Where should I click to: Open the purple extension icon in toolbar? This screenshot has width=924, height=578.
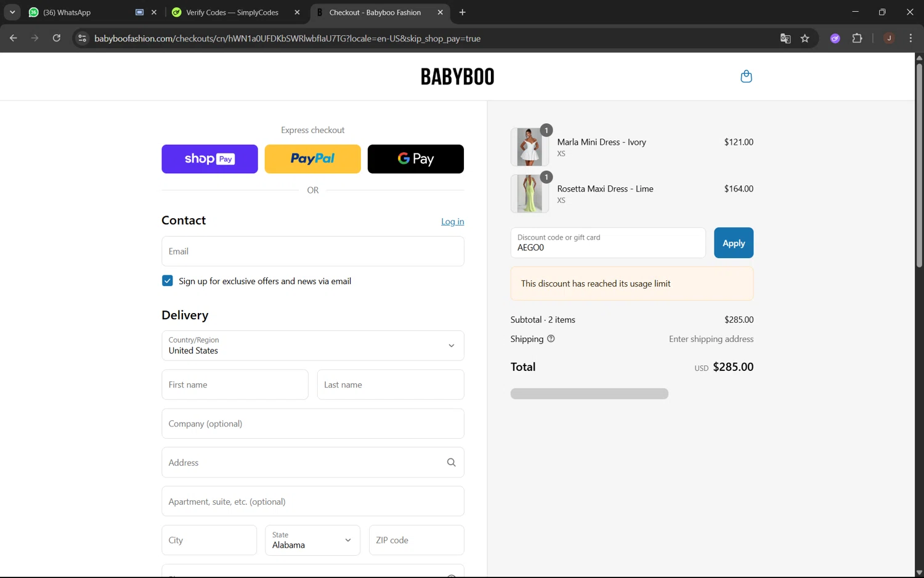click(835, 38)
